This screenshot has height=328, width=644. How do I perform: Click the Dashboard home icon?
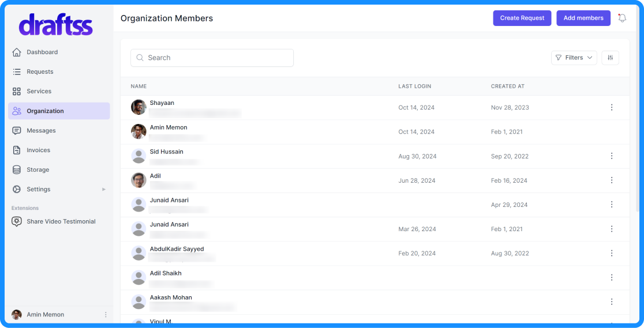17,52
